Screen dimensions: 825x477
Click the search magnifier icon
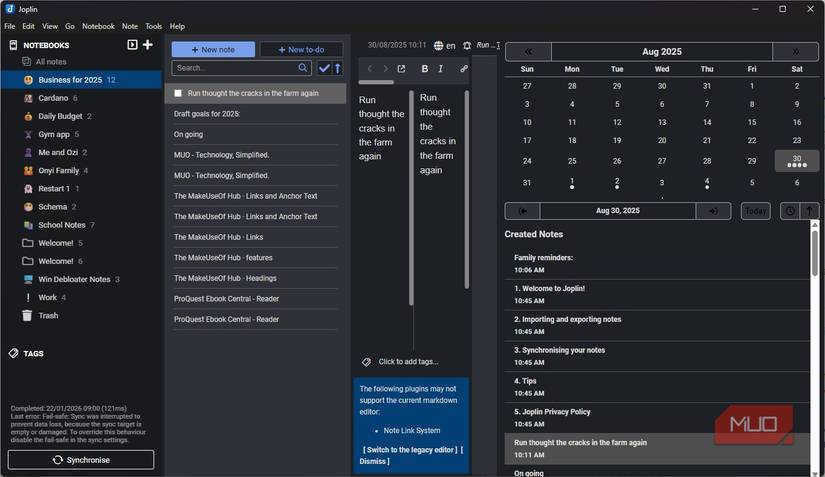303,67
